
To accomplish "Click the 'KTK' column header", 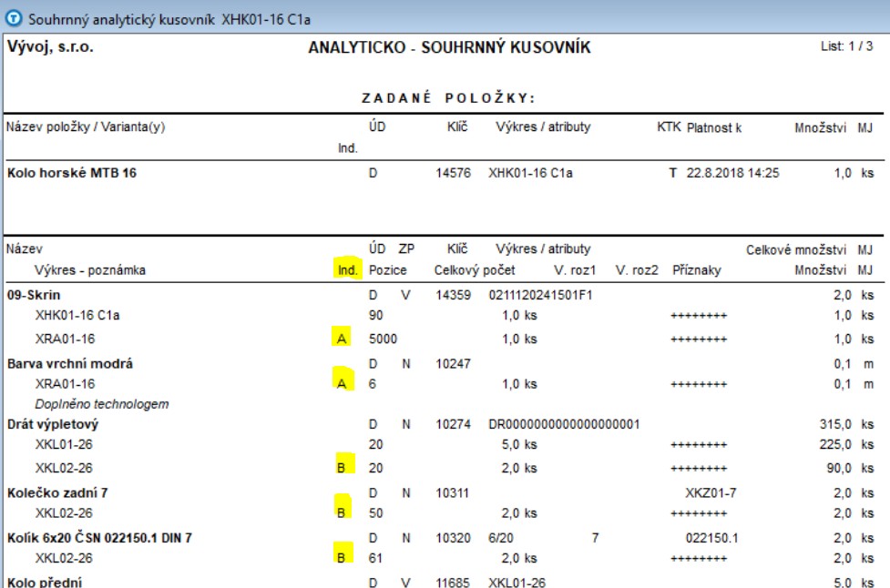I will tap(670, 127).
